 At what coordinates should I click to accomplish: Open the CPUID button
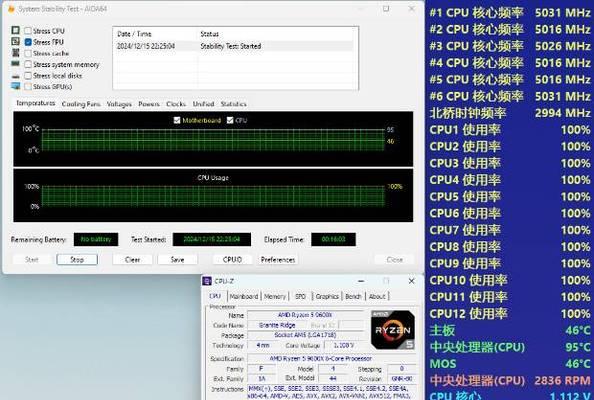[233, 259]
